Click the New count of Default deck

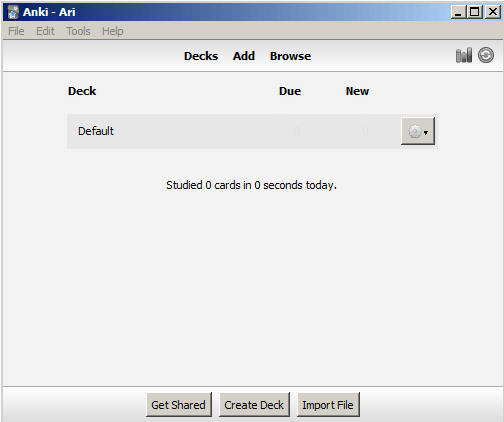365,131
